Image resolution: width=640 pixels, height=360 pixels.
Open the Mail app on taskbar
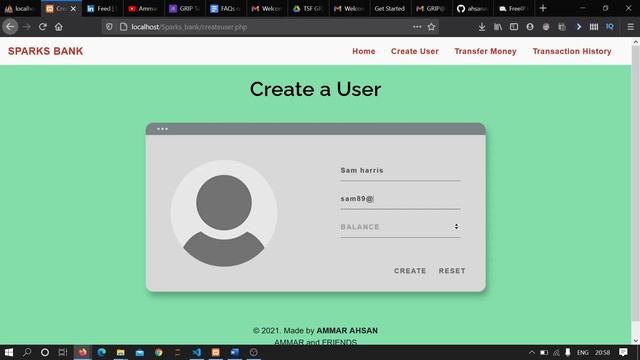click(140, 352)
